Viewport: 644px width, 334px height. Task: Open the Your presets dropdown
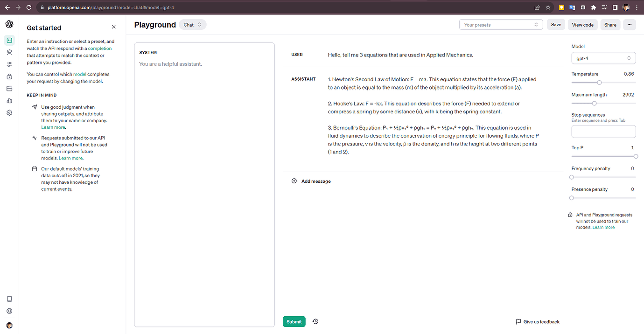click(501, 24)
